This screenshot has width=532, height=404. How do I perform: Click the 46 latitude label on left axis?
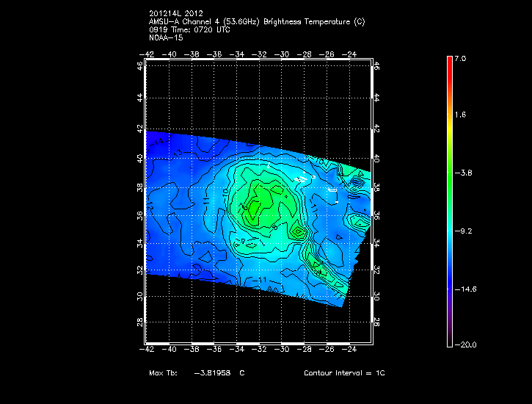click(x=140, y=65)
